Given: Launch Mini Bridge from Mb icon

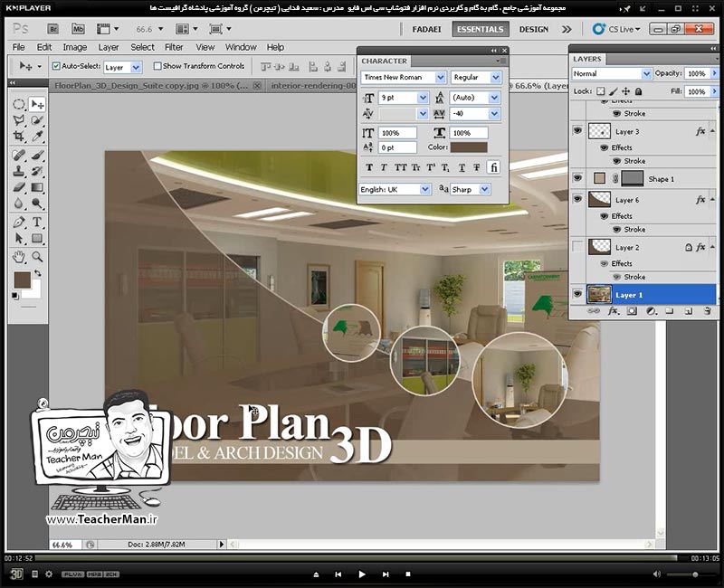Looking at the screenshot, I should coord(78,29).
